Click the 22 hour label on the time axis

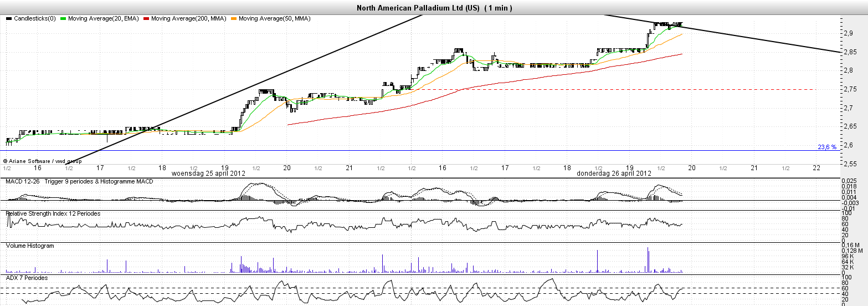(816, 167)
